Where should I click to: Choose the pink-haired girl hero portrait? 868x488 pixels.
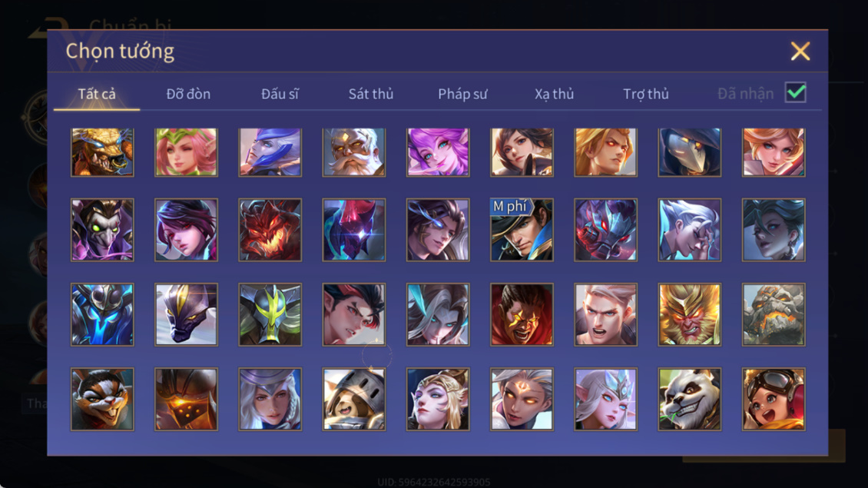point(186,152)
